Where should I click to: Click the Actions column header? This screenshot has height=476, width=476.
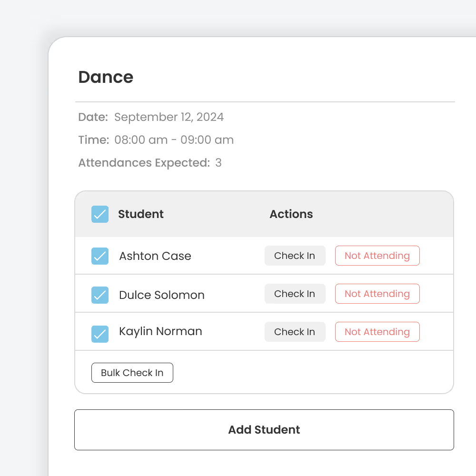pos(291,214)
